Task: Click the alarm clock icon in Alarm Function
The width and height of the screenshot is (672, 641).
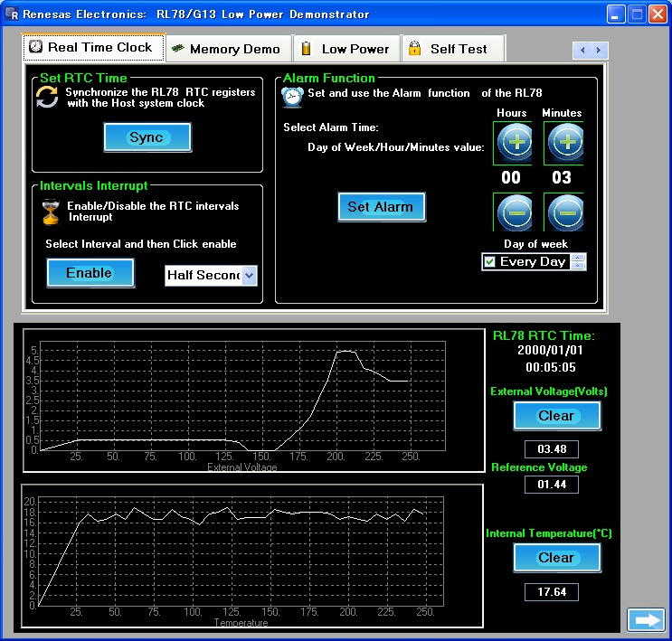Action: [x=293, y=97]
